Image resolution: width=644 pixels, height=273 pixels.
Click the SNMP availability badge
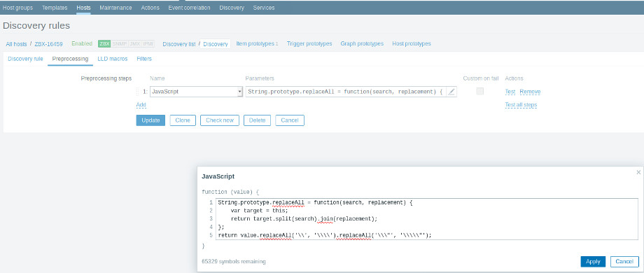[120, 43]
